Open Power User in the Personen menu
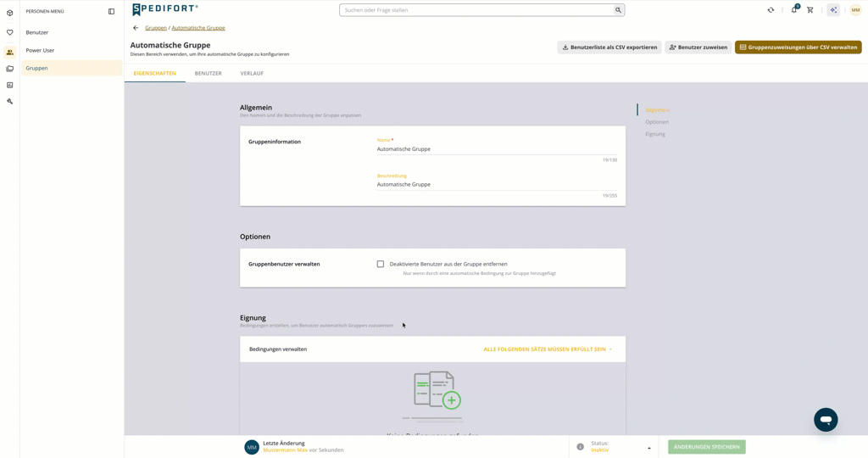The image size is (868, 458). coord(72,50)
